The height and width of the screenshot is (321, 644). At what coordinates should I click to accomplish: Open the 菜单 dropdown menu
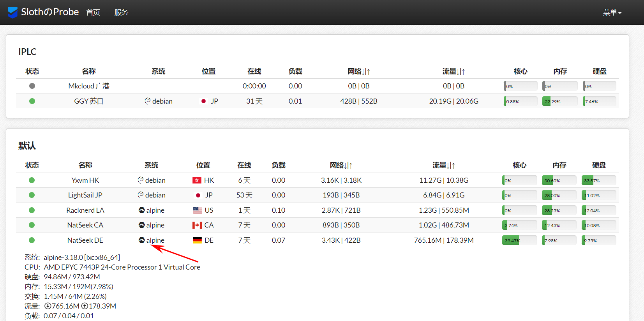[612, 12]
